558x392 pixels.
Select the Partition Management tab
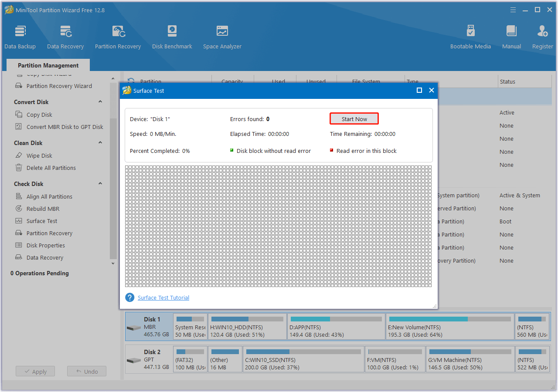pos(48,65)
